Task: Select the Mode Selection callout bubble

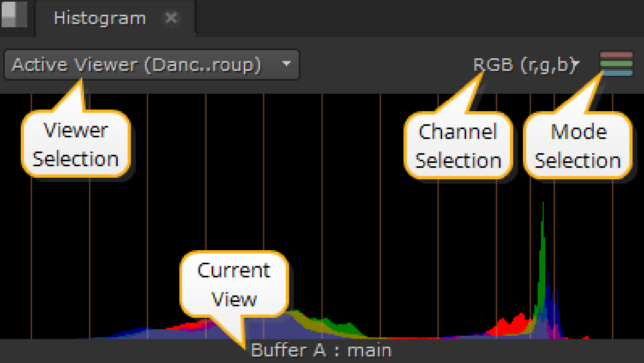Action: pos(577,146)
